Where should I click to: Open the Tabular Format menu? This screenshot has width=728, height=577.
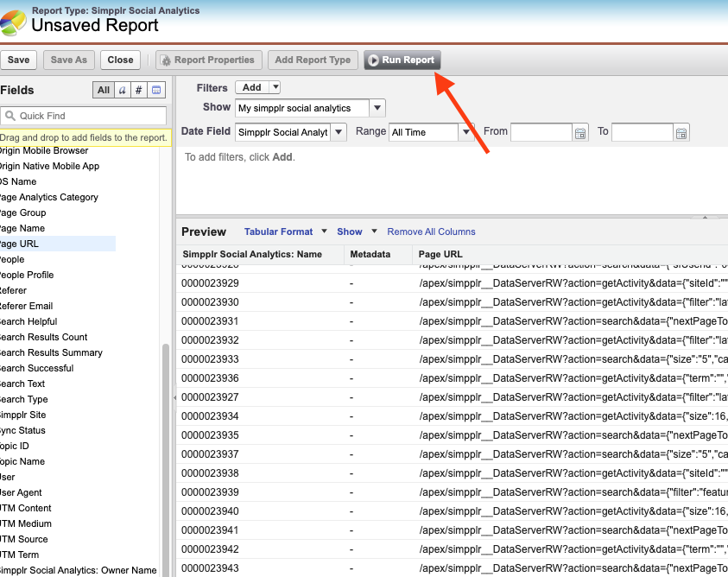[x=286, y=231]
